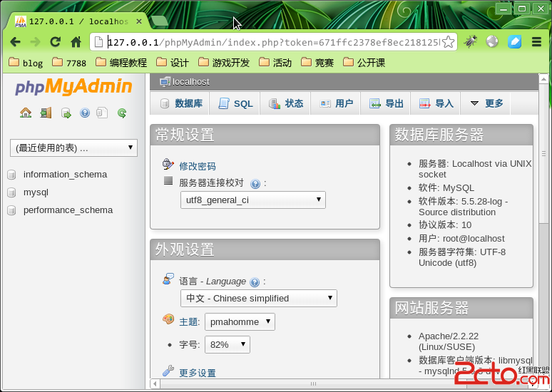The height and width of the screenshot is (392, 552).
Task: Click the information_schema database icon
Action: coord(11,175)
